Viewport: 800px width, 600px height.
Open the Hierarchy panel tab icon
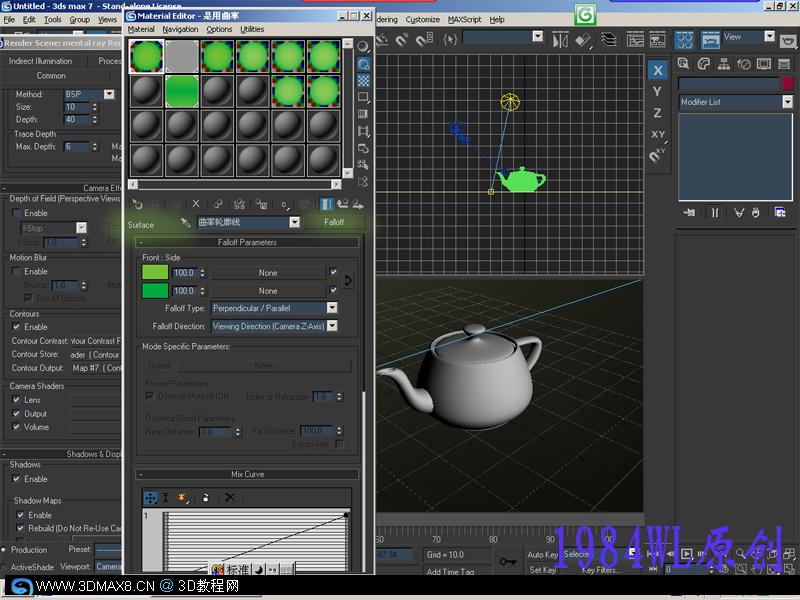pyautogui.click(x=725, y=63)
